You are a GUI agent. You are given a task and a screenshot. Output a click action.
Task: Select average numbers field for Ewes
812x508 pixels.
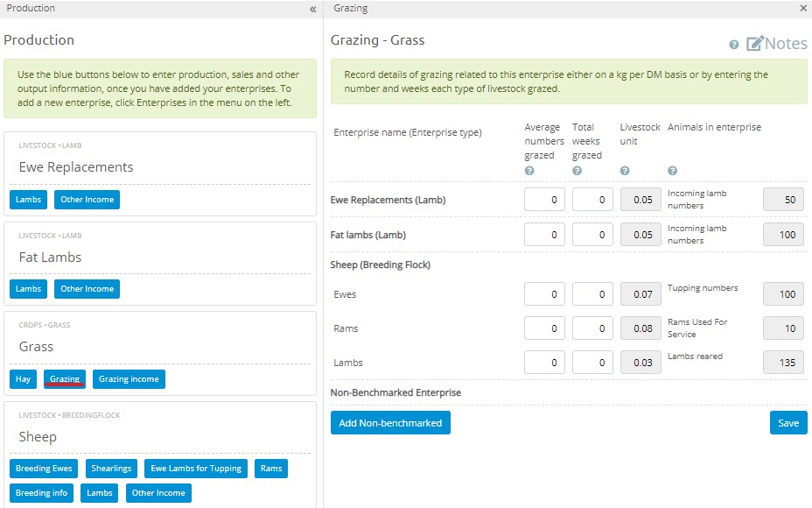(x=544, y=294)
